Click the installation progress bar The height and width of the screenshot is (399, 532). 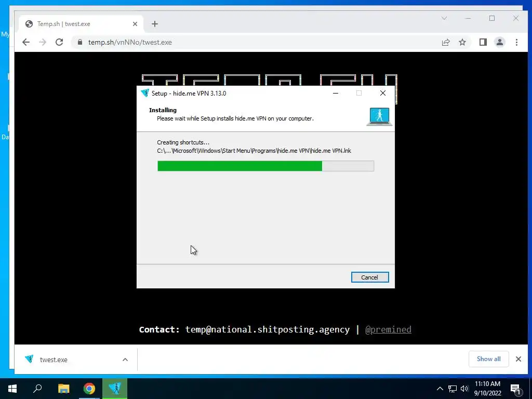point(265,166)
